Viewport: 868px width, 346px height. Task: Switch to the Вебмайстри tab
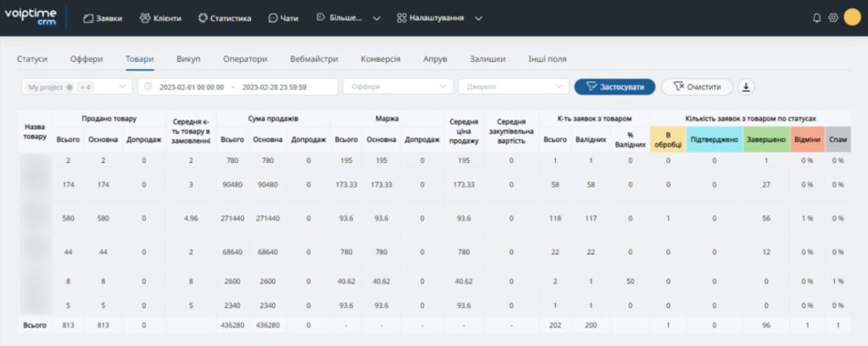(x=314, y=59)
